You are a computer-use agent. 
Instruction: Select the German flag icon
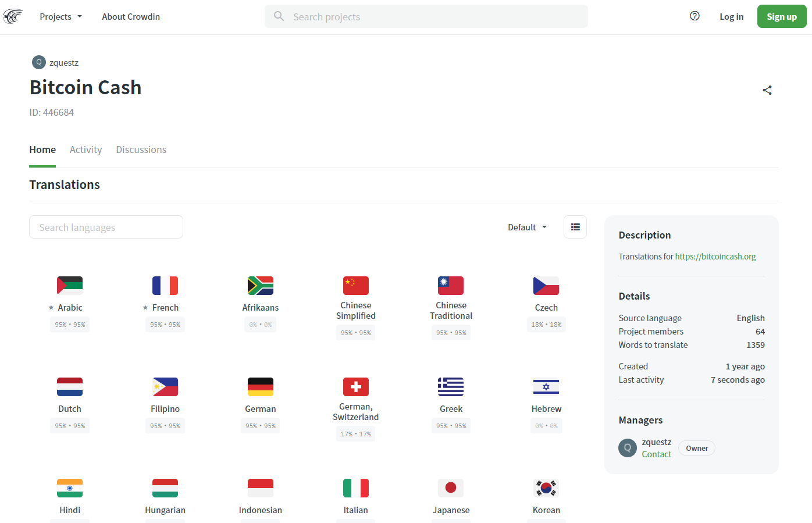261,387
